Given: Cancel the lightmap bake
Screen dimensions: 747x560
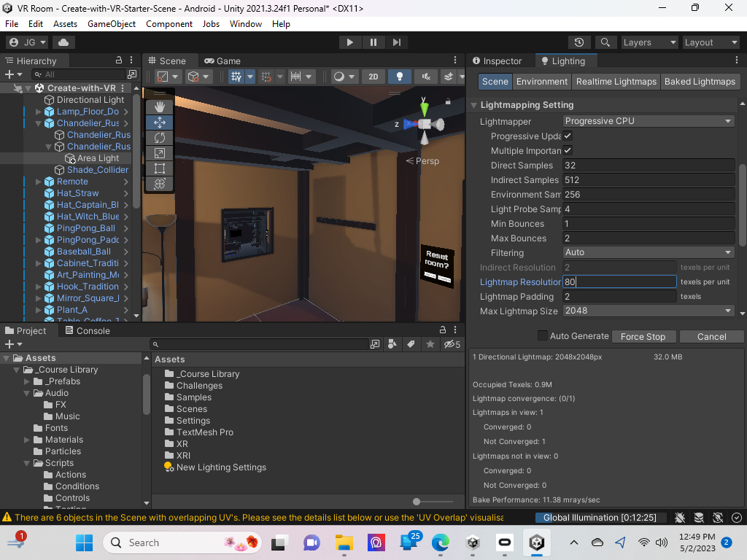Looking at the screenshot, I should point(711,337).
